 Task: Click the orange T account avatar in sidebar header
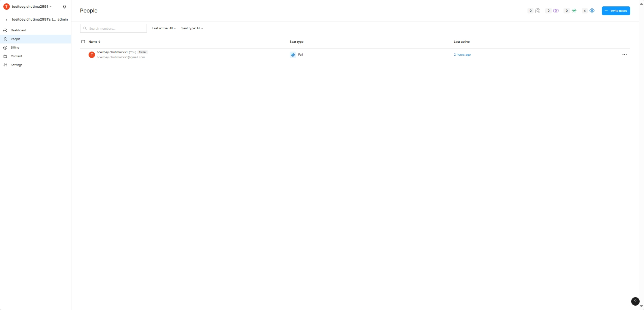click(x=6, y=7)
